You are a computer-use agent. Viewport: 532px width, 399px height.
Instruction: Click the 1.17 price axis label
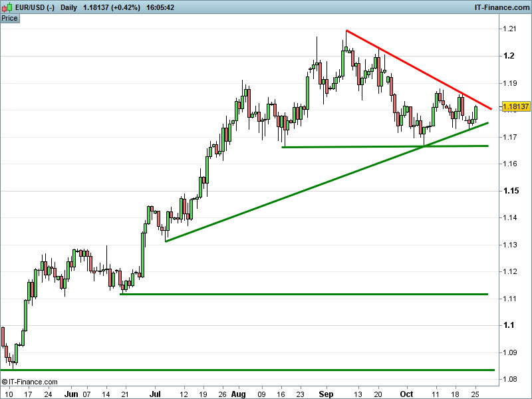pyautogui.click(x=509, y=137)
